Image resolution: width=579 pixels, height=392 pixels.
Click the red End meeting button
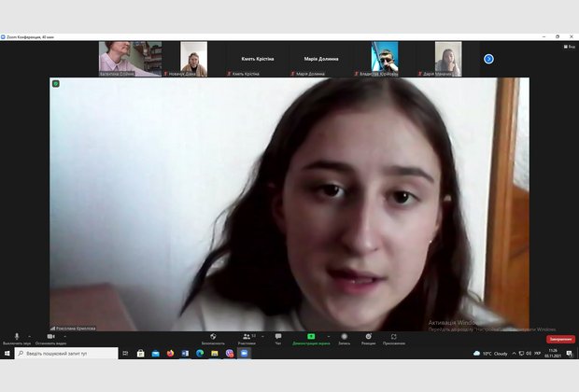560,339
